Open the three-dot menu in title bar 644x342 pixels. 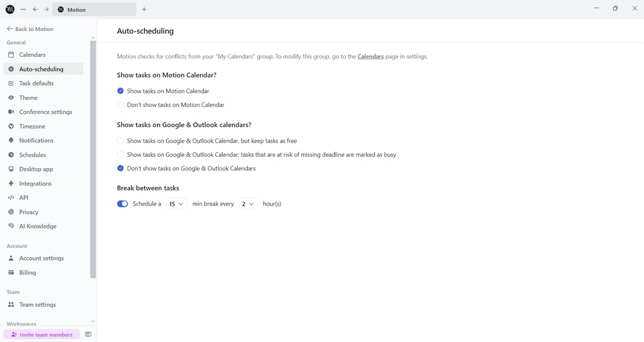23,9
